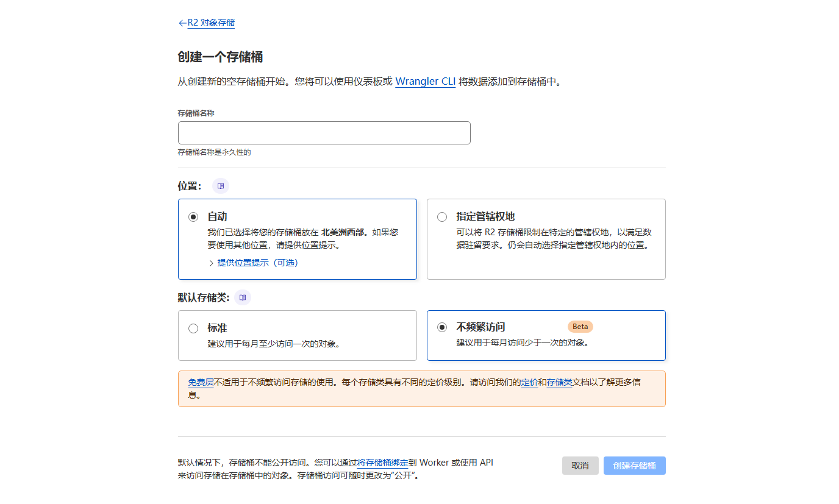Select 标准 storage class radio button
This screenshot has height=504, width=839.
[x=193, y=328]
